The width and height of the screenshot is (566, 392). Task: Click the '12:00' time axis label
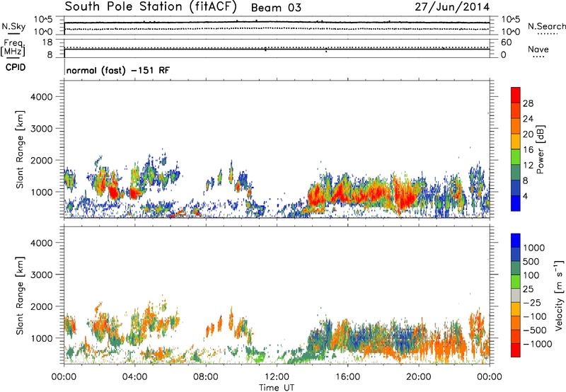pyautogui.click(x=277, y=377)
